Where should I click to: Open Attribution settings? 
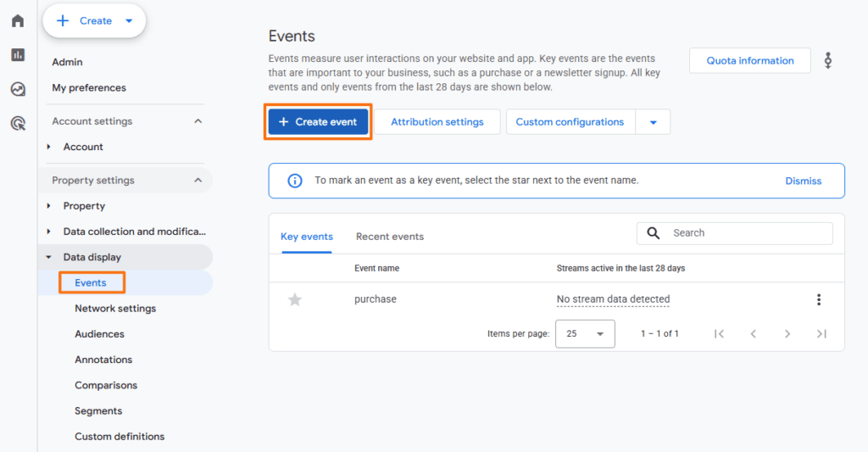pos(437,122)
